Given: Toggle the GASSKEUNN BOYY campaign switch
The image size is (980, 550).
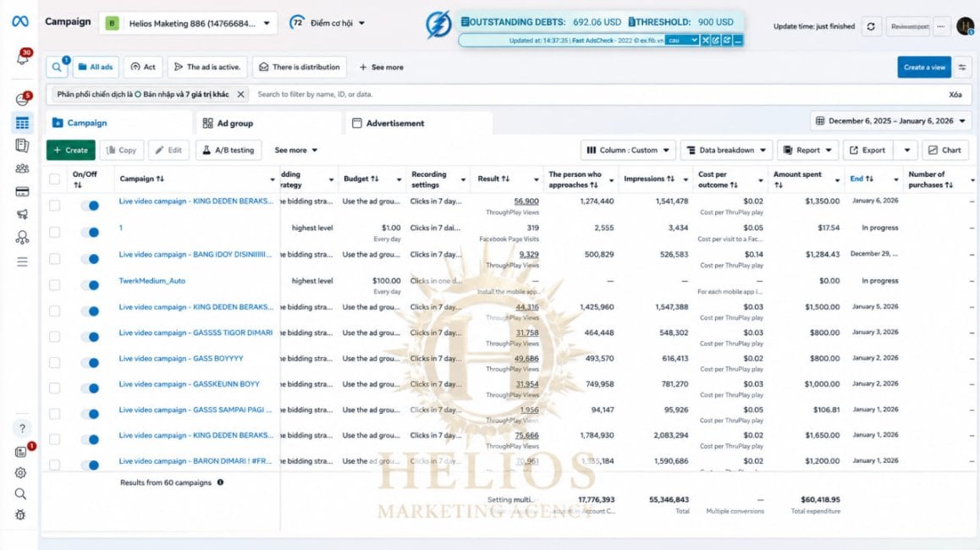Looking at the screenshot, I should [90, 388].
